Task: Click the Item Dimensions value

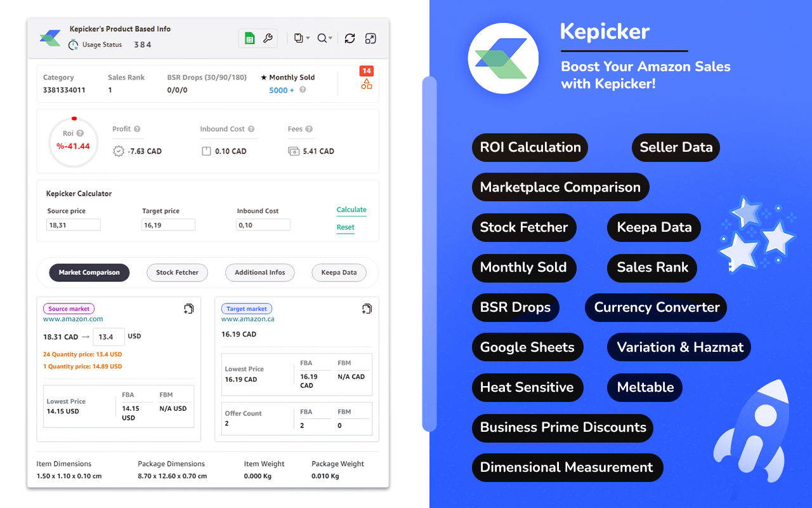Action: 69,476
